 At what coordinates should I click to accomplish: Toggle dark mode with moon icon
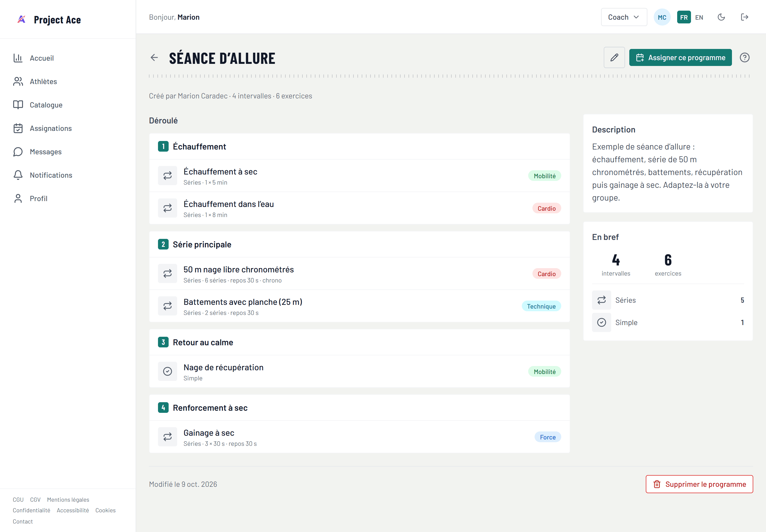(x=721, y=17)
